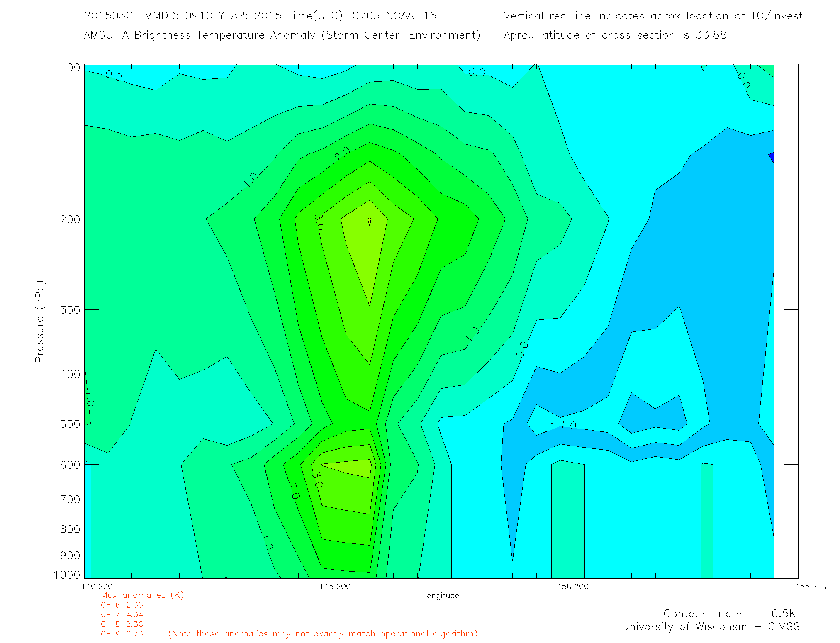Click the small dark blue region at right edge
The height and width of the screenshot is (643, 840).
[772, 158]
